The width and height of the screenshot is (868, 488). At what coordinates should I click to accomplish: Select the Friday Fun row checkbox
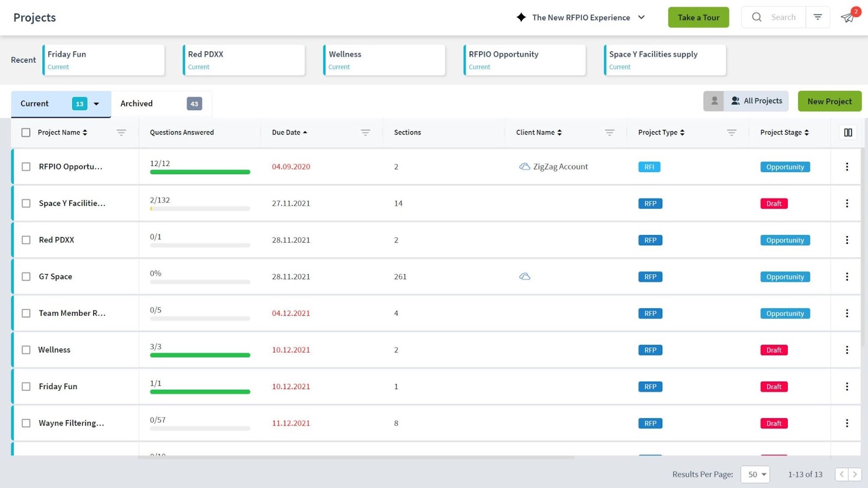pyautogui.click(x=26, y=386)
